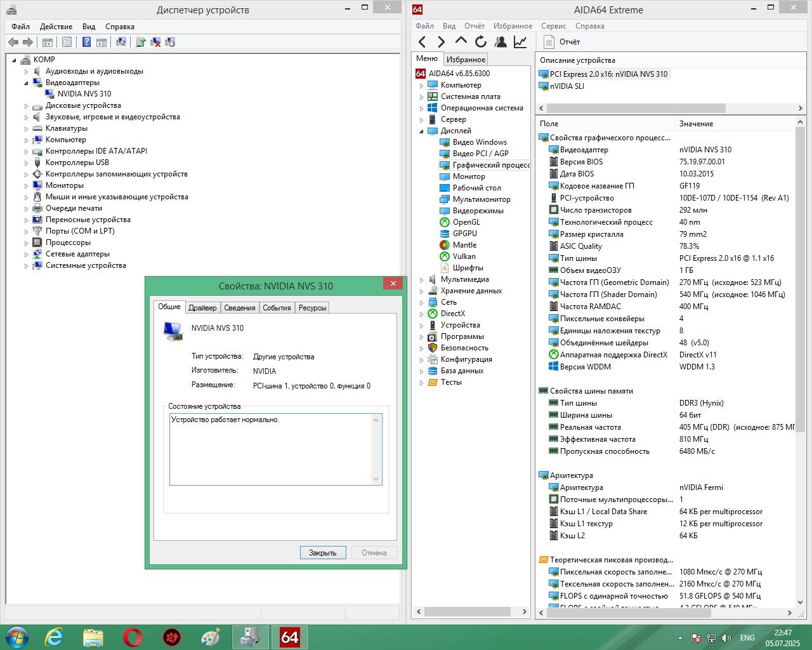Click the AIDA64 forward navigation arrow
The width and height of the screenshot is (812, 650).
[x=441, y=42]
